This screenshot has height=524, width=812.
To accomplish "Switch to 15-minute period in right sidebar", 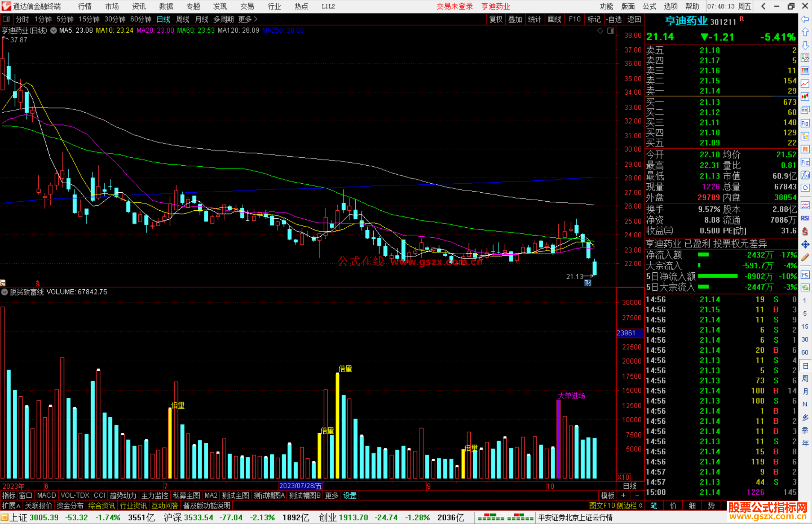I will 805,326.
